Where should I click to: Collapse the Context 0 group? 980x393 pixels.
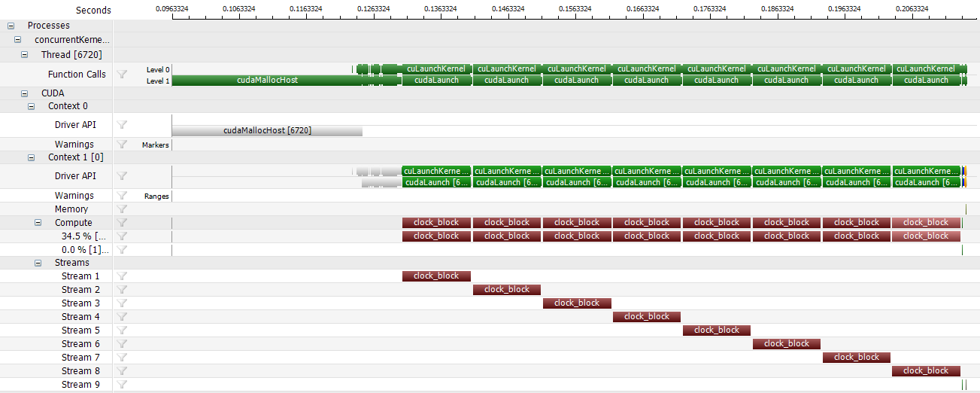click(31, 106)
